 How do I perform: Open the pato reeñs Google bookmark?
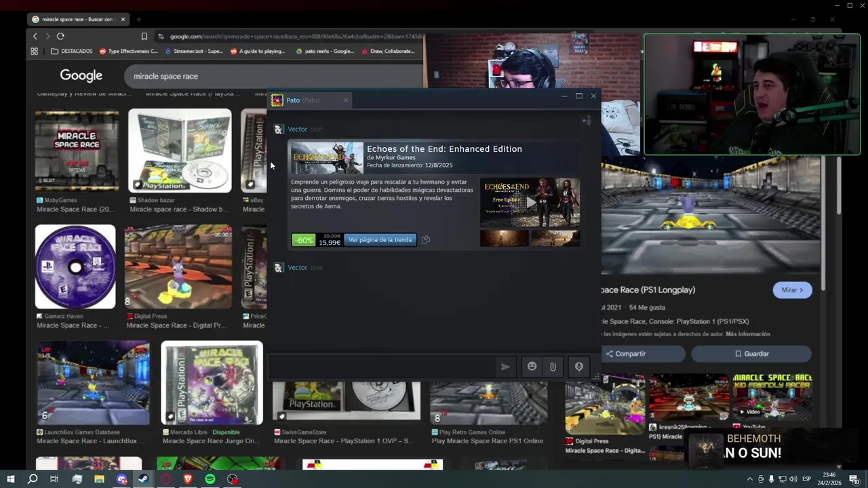point(325,51)
